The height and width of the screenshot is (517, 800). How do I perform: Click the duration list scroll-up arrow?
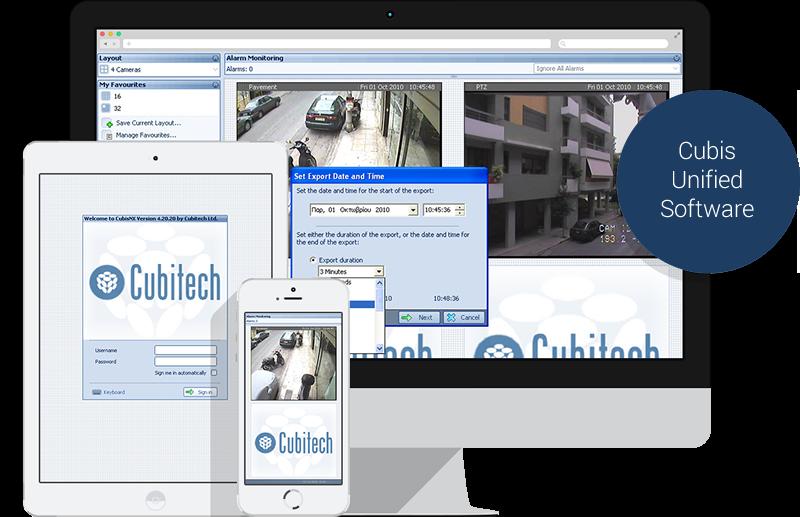[x=379, y=282]
